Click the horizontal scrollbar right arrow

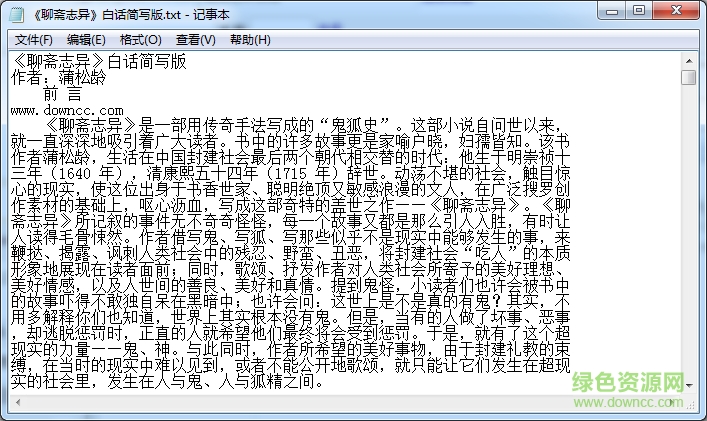pos(674,402)
